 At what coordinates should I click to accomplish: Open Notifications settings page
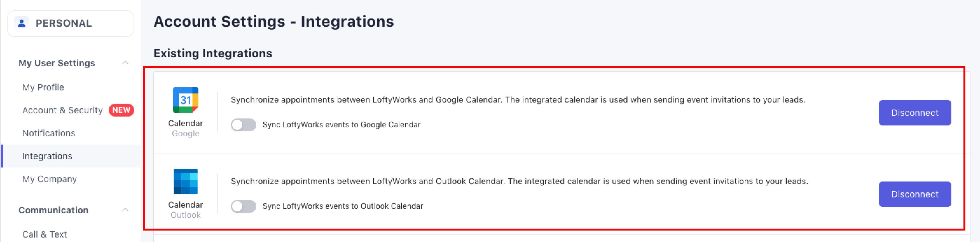pyautogui.click(x=49, y=133)
